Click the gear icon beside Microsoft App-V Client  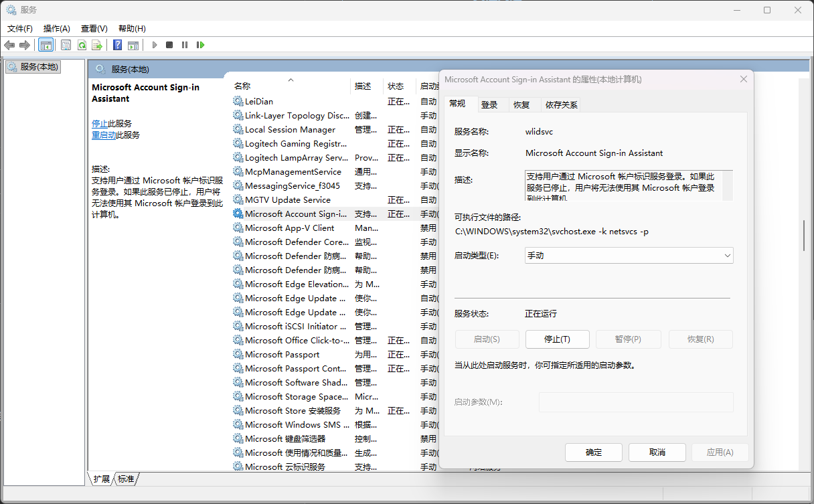238,228
